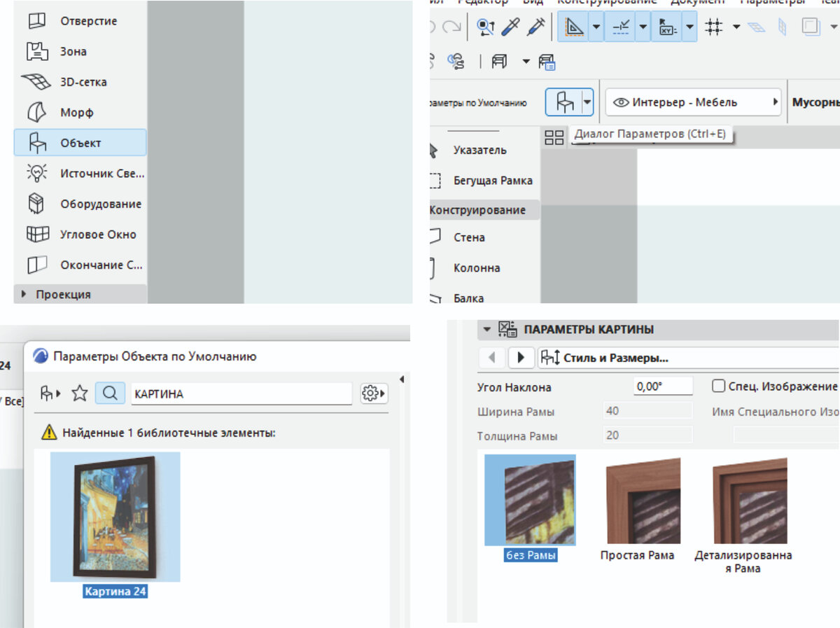Click the КАРТИНА search field
The width and height of the screenshot is (840, 628).
click(241, 394)
